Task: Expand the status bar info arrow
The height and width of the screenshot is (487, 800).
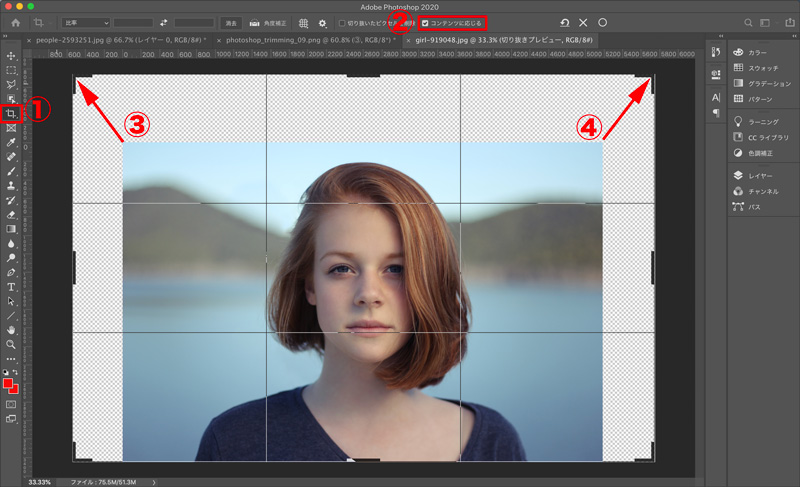Action: (x=154, y=482)
